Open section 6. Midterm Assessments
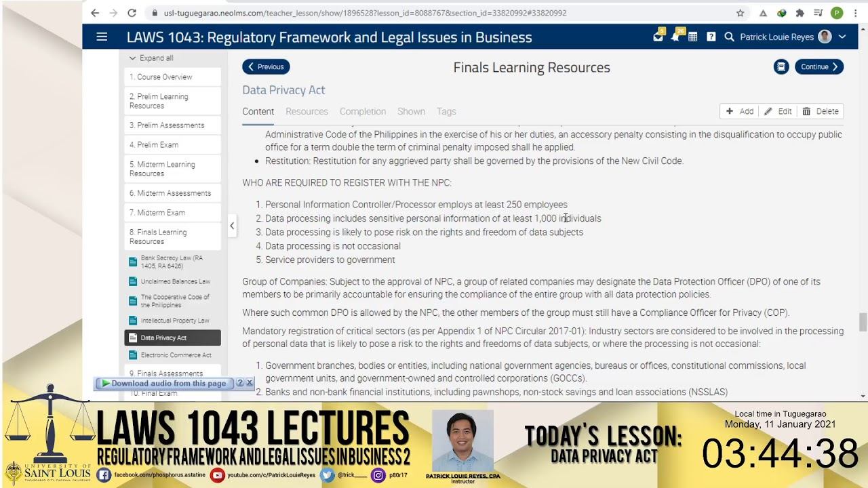This screenshot has width=868, height=488. pyautogui.click(x=172, y=193)
